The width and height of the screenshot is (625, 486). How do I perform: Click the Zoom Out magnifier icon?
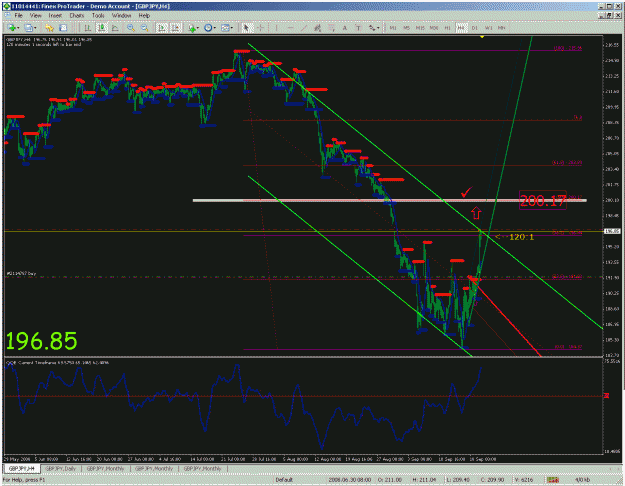coord(144,28)
